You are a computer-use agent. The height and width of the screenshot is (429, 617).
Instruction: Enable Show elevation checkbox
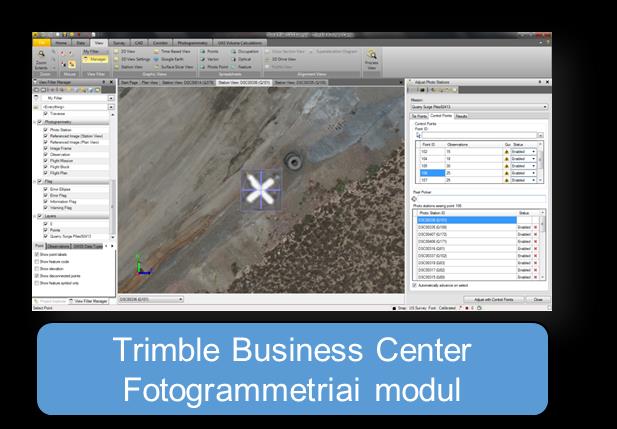pos(37,268)
